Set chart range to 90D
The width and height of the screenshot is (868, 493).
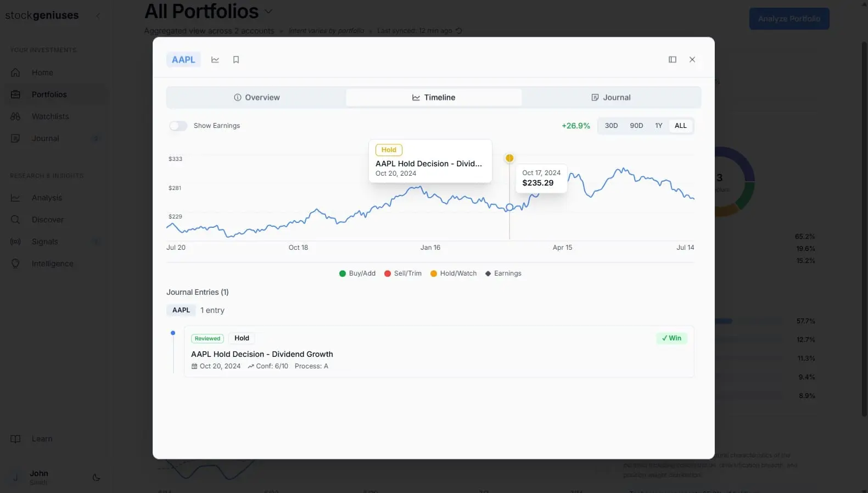636,126
